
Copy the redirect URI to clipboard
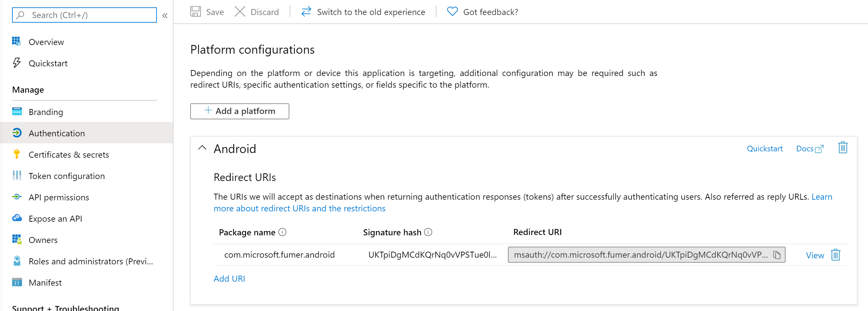click(777, 255)
